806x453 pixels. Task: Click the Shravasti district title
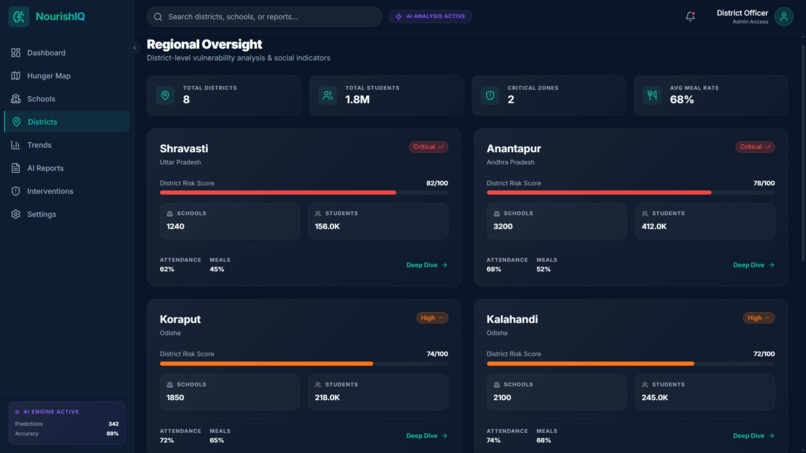pos(184,149)
